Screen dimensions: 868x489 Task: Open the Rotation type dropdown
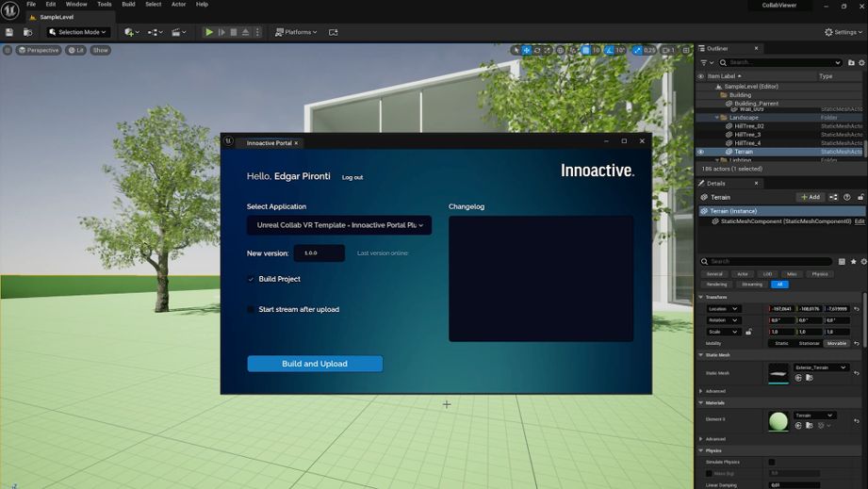[x=724, y=320]
